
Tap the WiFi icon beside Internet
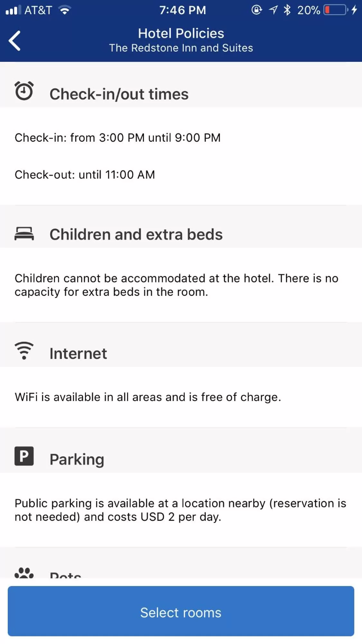(x=24, y=350)
